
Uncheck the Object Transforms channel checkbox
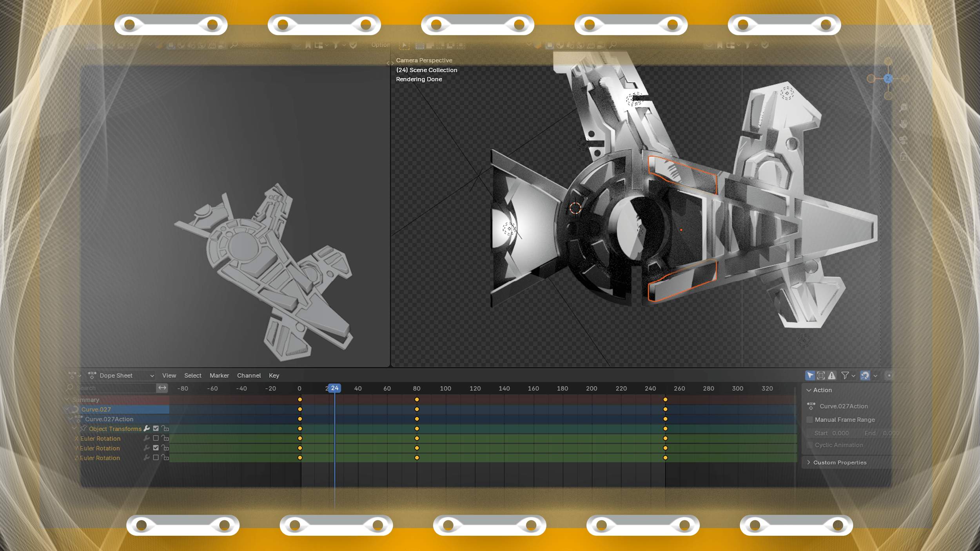pyautogui.click(x=156, y=428)
